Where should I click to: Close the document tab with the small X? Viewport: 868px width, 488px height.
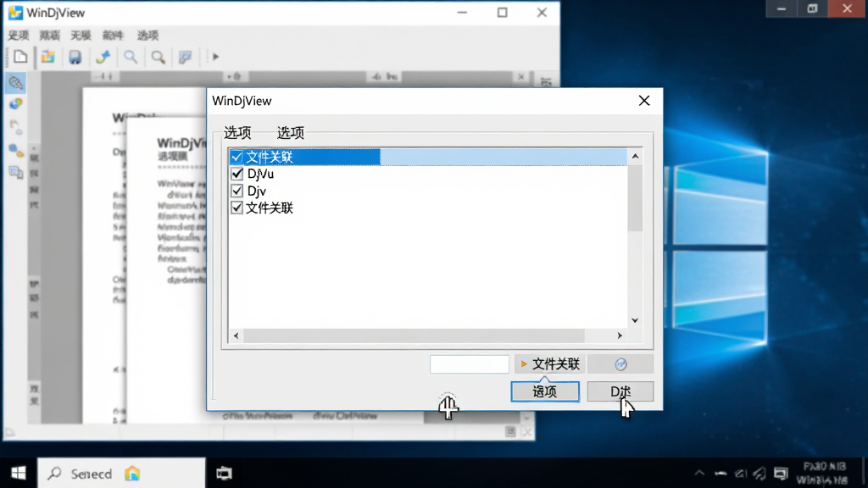pyautogui.click(x=521, y=77)
